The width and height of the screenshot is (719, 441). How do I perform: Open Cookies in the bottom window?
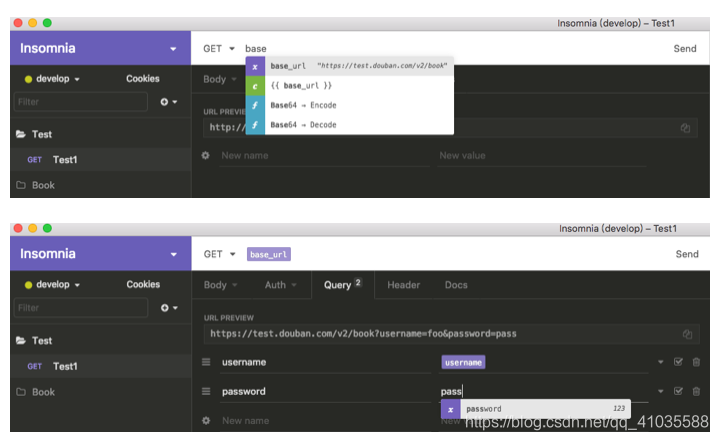[x=143, y=285]
